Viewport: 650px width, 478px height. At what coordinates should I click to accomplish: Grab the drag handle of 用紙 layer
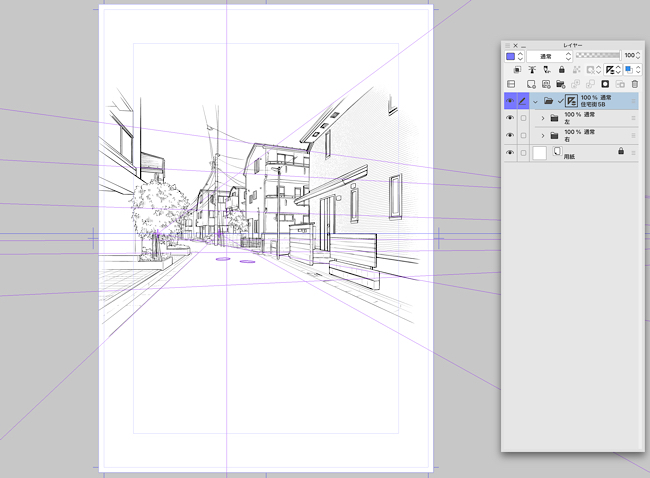pos(633,153)
